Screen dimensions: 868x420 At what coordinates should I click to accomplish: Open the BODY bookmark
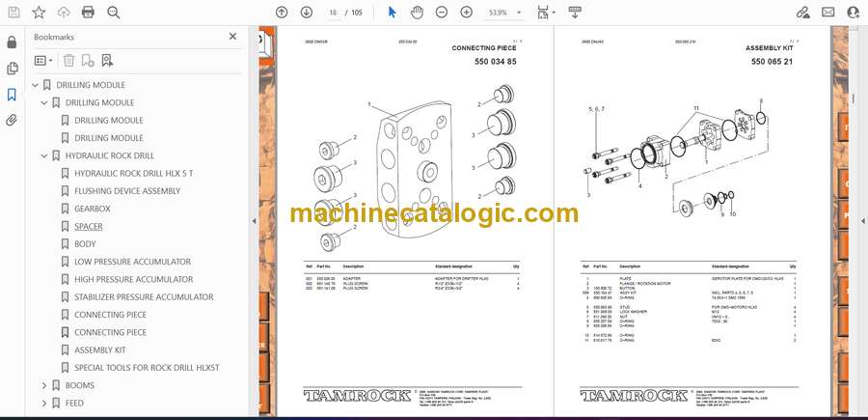85,244
